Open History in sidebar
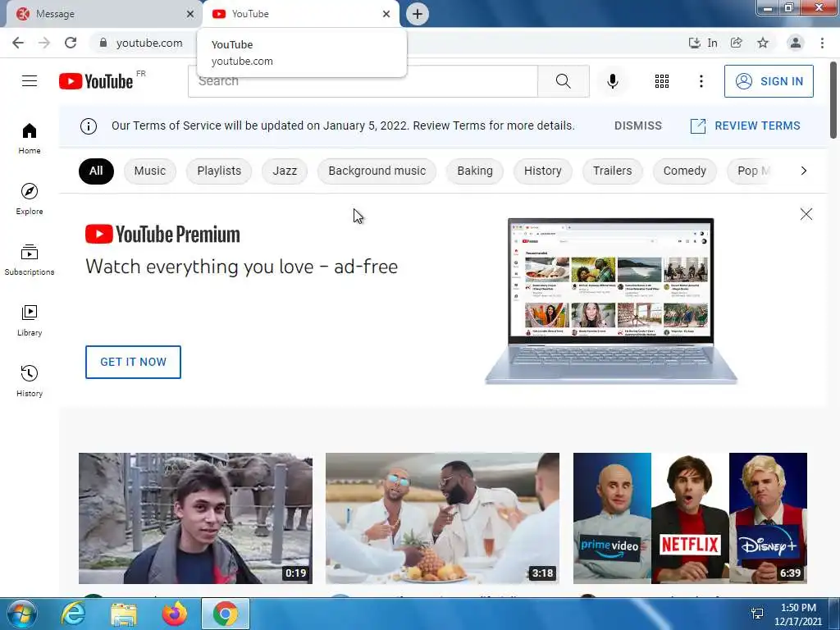 (x=30, y=381)
